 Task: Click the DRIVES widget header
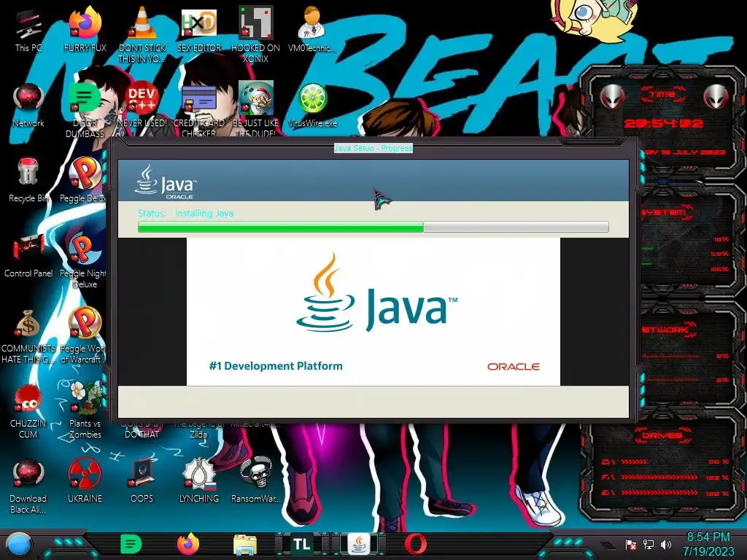(x=662, y=435)
